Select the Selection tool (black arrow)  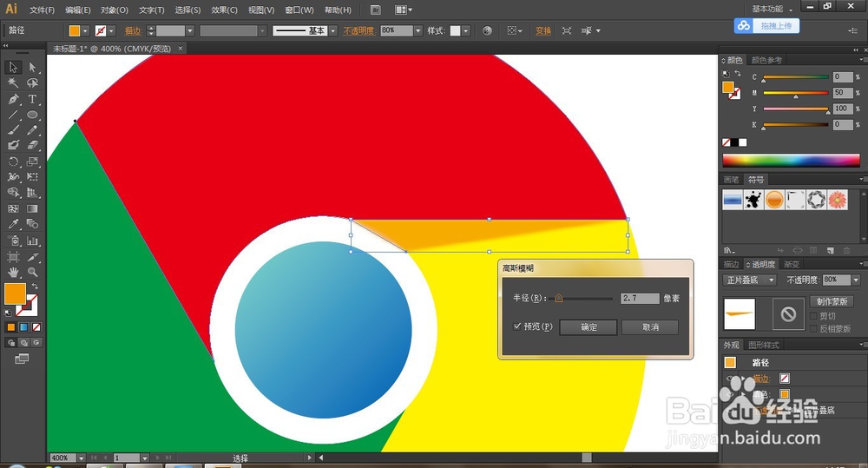[x=13, y=67]
